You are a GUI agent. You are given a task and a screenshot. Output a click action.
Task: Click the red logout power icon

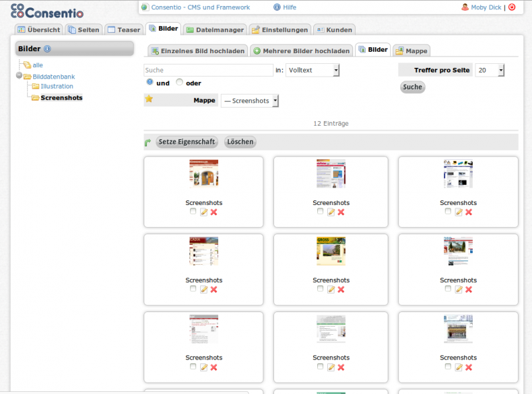pos(511,7)
